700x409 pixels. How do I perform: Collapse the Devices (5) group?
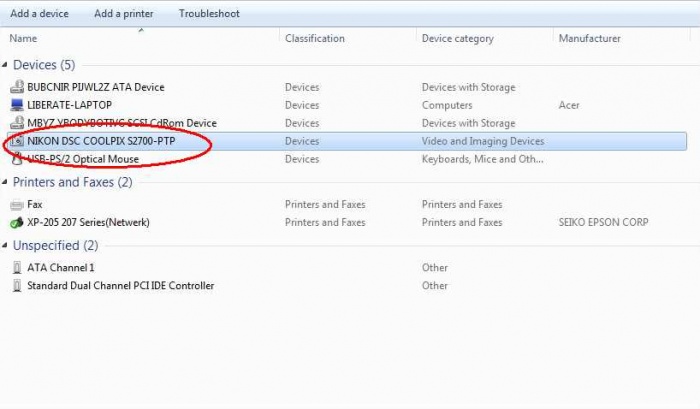coord(6,65)
